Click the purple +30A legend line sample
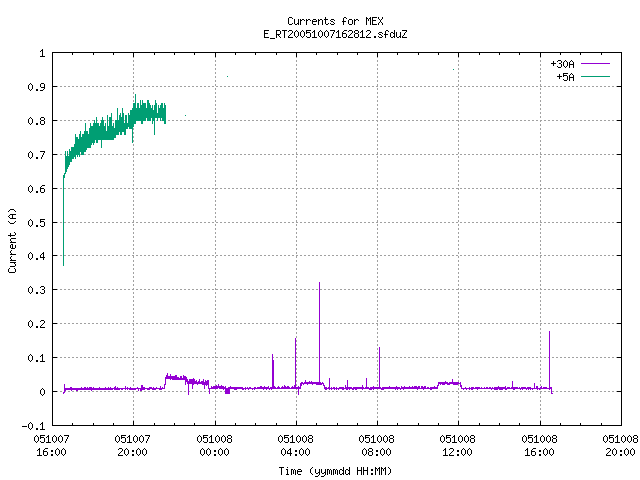The width and height of the screenshot is (640, 480). click(595, 64)
